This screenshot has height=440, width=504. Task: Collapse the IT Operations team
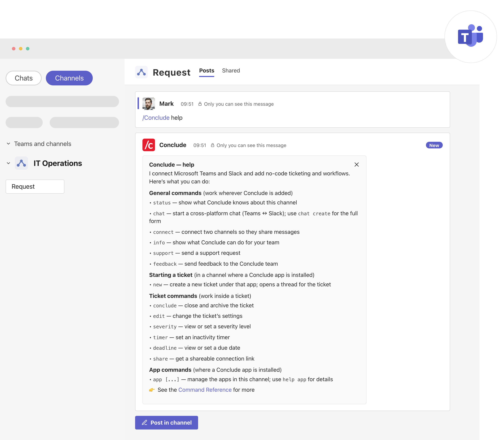point(8,163)
